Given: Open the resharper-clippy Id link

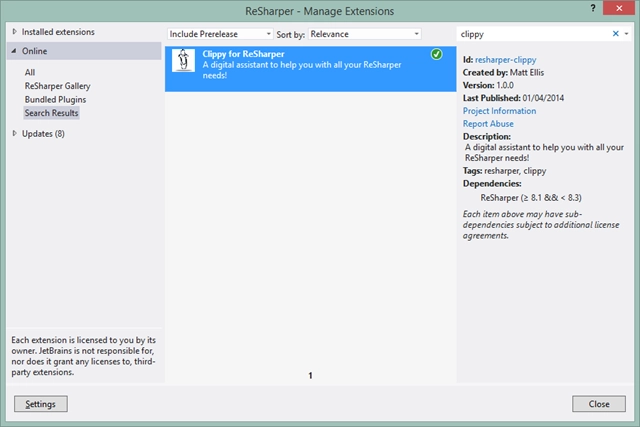Looking at the screenshot, I should [505, 60].
